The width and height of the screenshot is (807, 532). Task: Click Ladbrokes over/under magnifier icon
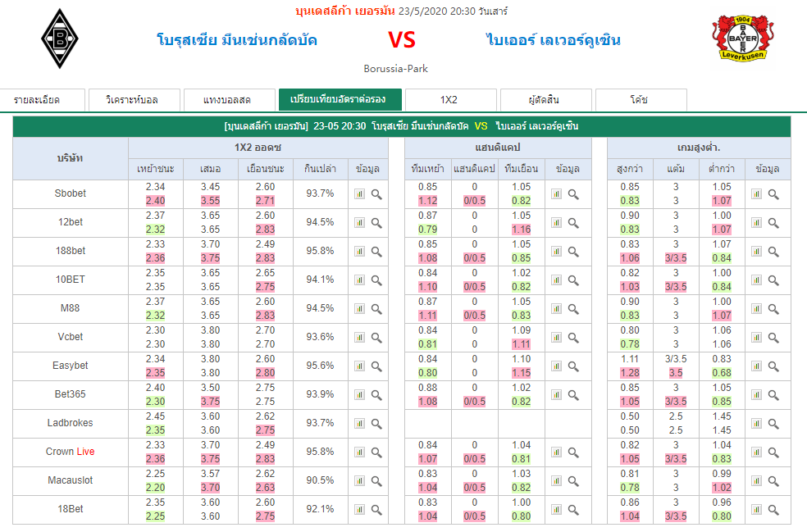click(773, 424)
